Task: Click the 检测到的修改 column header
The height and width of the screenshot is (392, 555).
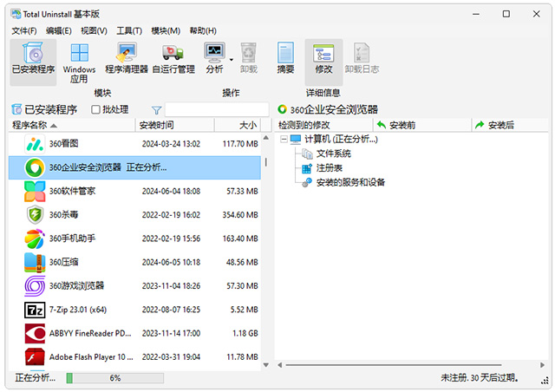Action: pyautogui.click(x=323, y=125)
